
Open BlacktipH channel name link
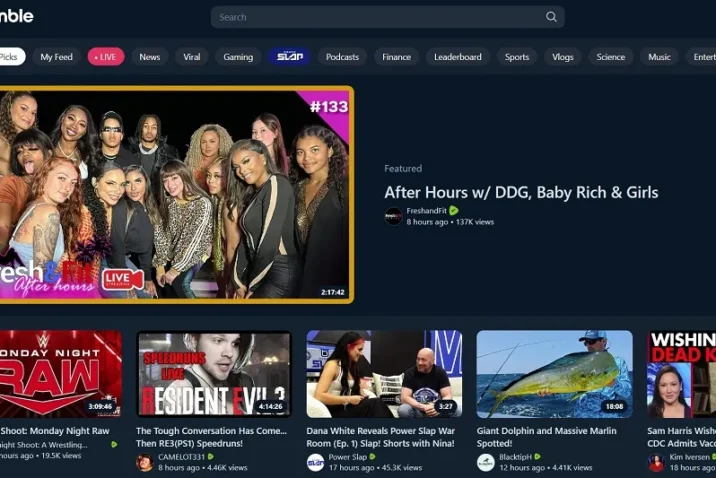tap(515, 457)
